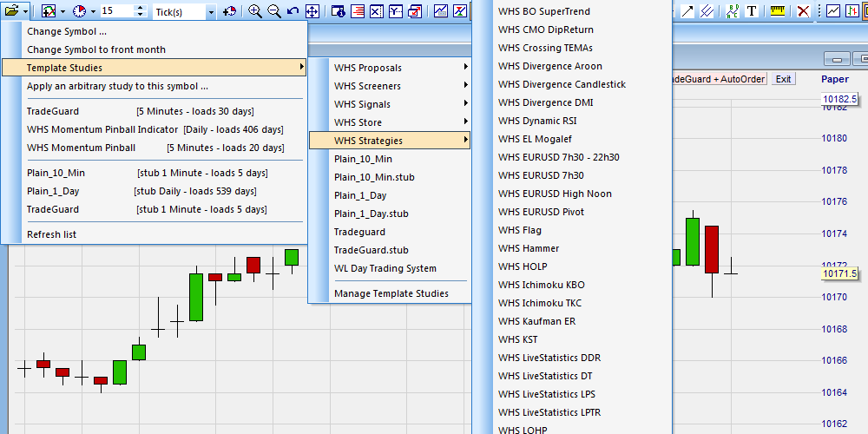The height and width of the screenshot is (434, 868).
Task: Click the zoom in magnifier icon
Action: tap(254, 11)
